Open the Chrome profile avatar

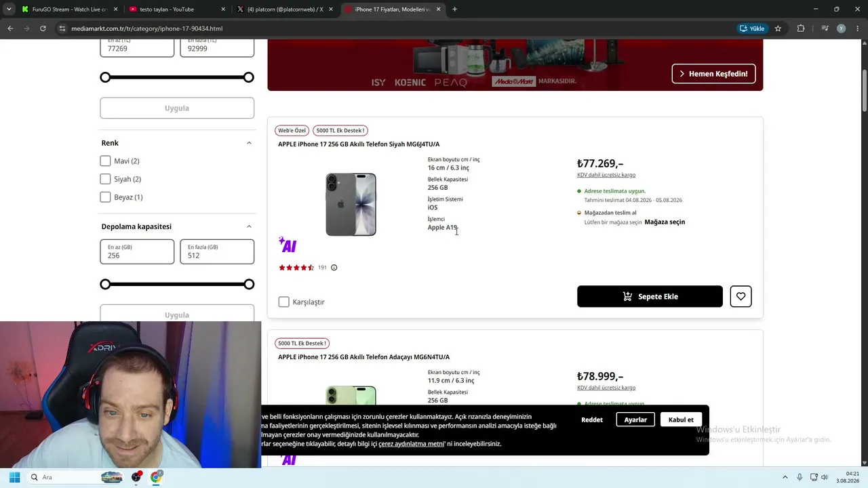[841, 28]
